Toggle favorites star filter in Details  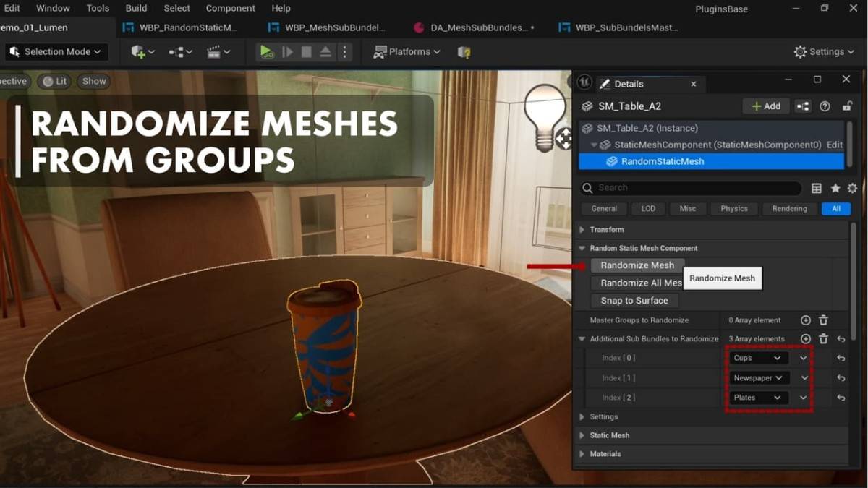[x=835, y=188]
